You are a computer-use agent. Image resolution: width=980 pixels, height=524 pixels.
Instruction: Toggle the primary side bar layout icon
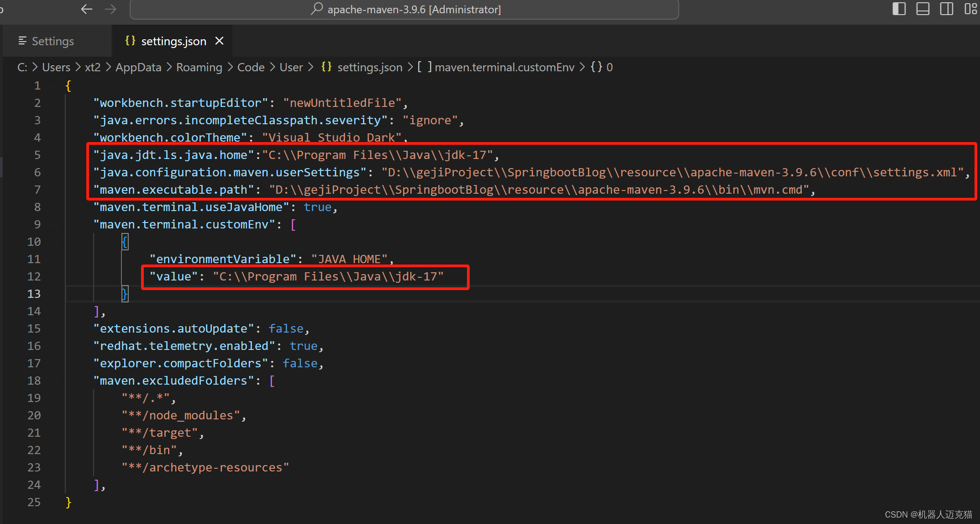899,9
